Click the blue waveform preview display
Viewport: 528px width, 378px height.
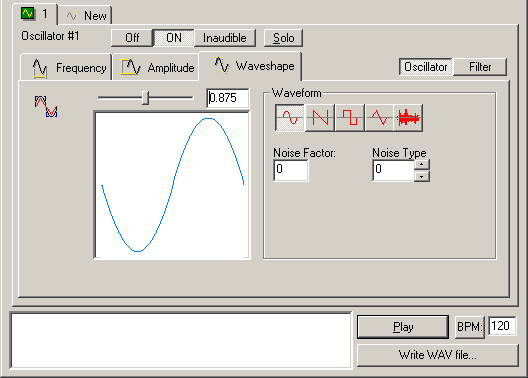(x=172, y=185)
